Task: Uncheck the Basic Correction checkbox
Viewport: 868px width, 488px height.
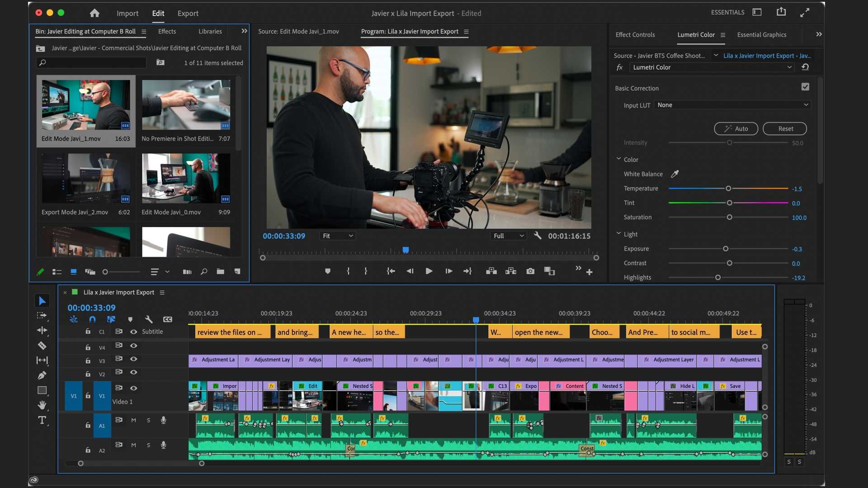Action: [805, 87]
